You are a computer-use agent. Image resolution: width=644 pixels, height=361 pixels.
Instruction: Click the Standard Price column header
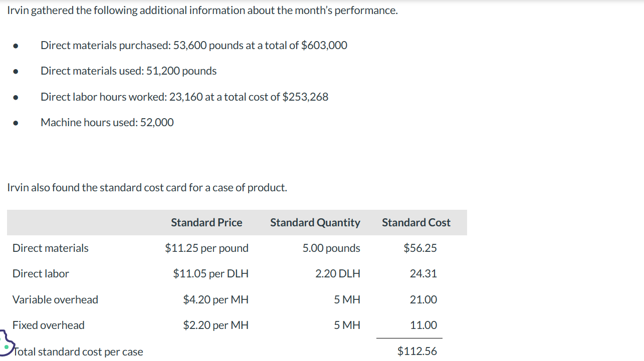[x=206, y=223]
